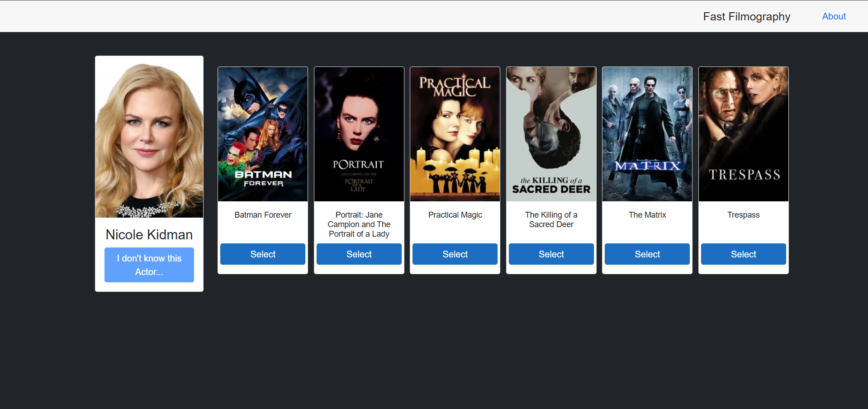868x409 pixels.
Task: Click The Matrix poster image
Action: tap(647, 134)
